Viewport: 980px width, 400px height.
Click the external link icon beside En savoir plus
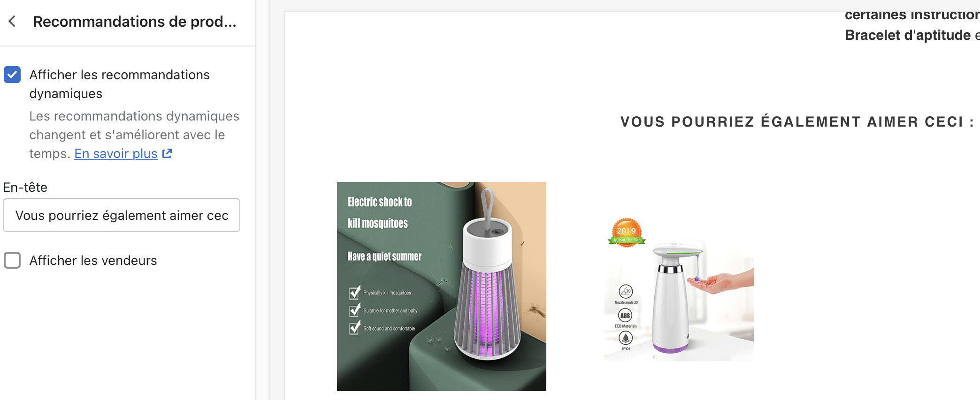167,153
